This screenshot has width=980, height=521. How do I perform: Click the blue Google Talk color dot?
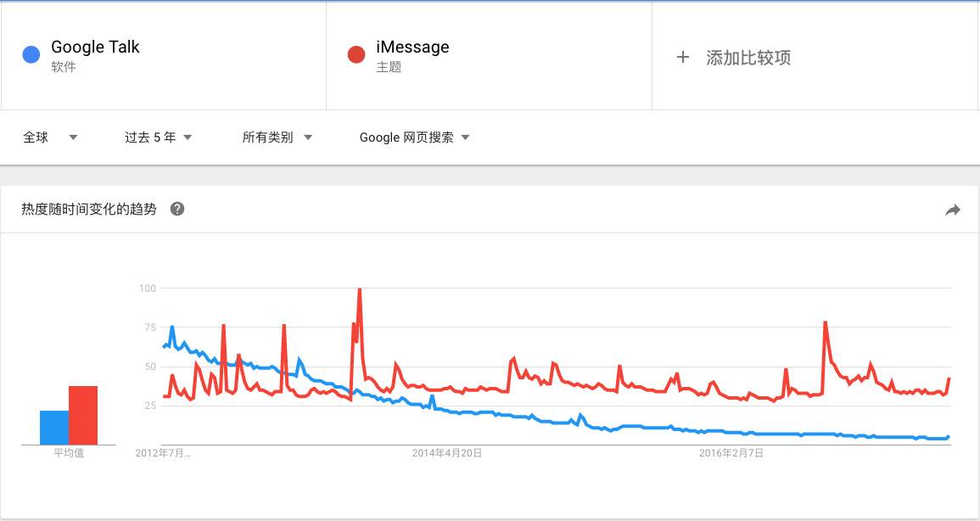31,54
